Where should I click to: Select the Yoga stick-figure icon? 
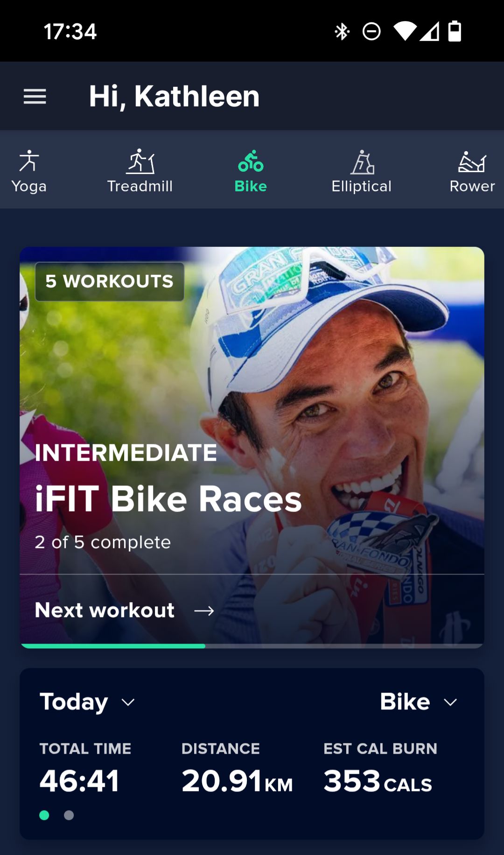pyautogui.click(x=29, y=161)
